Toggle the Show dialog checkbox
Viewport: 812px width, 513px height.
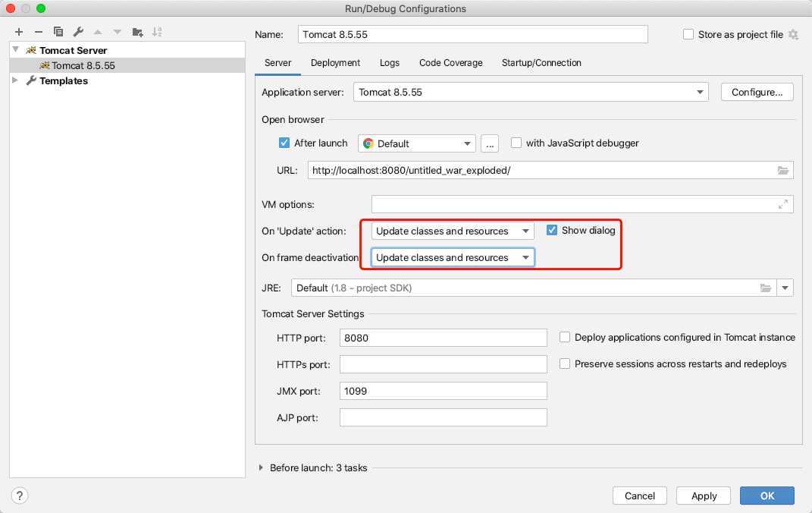click(x=551, y=230)
